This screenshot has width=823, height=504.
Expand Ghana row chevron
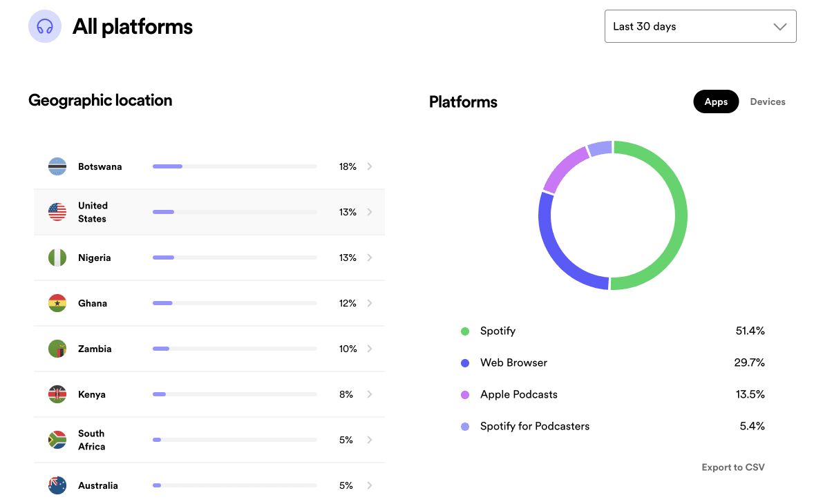tap(370, 303)
